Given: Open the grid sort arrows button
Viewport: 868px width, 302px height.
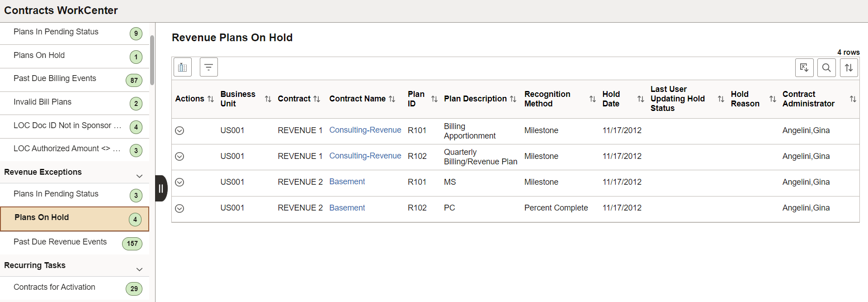Looking at the screenshot, I should pyautogui.click(x=849, y=68).
